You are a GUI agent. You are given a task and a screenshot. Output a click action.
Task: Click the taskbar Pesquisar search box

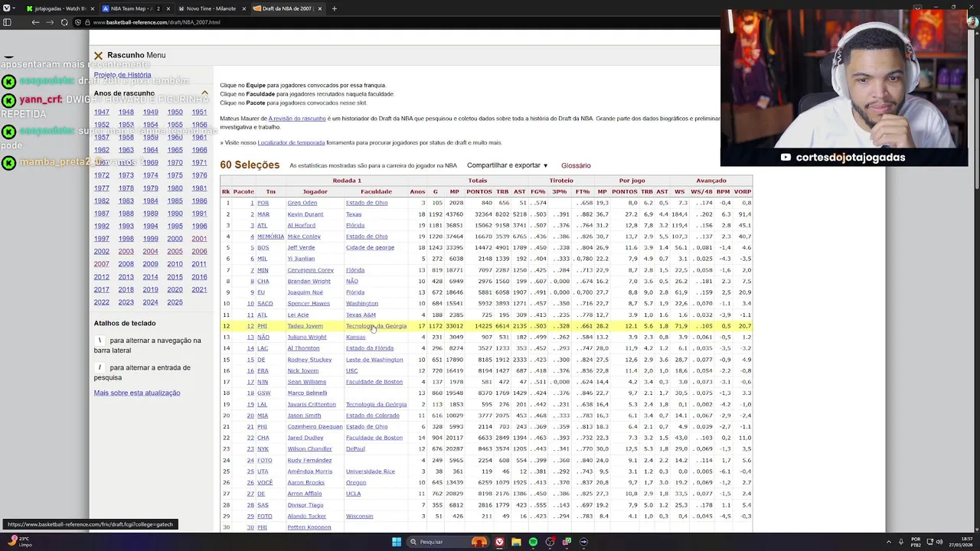click(447, 542)
